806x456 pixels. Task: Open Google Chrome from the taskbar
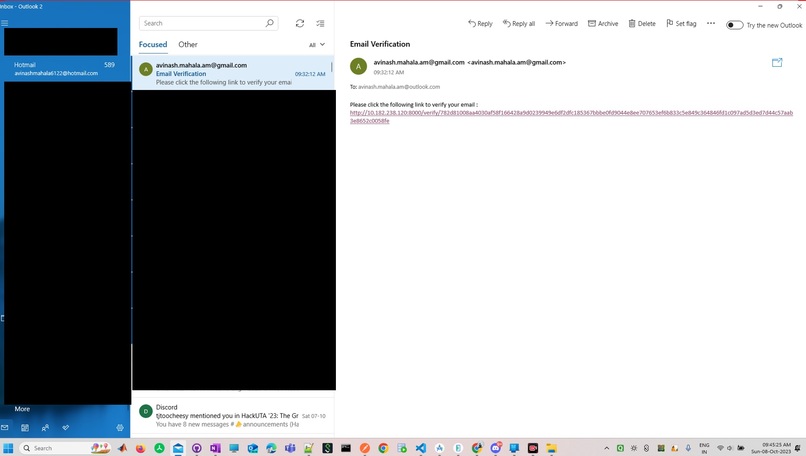[x=383, y=448]
